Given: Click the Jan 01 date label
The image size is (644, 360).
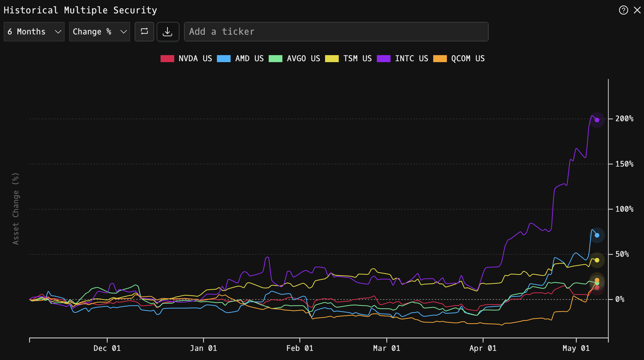Looking at the screenshot, I should [x=203, y=348].
